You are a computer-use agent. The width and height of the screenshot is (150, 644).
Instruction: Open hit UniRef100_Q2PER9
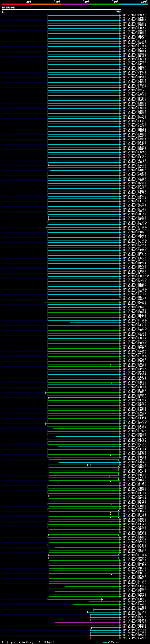(x=135, y=18)
